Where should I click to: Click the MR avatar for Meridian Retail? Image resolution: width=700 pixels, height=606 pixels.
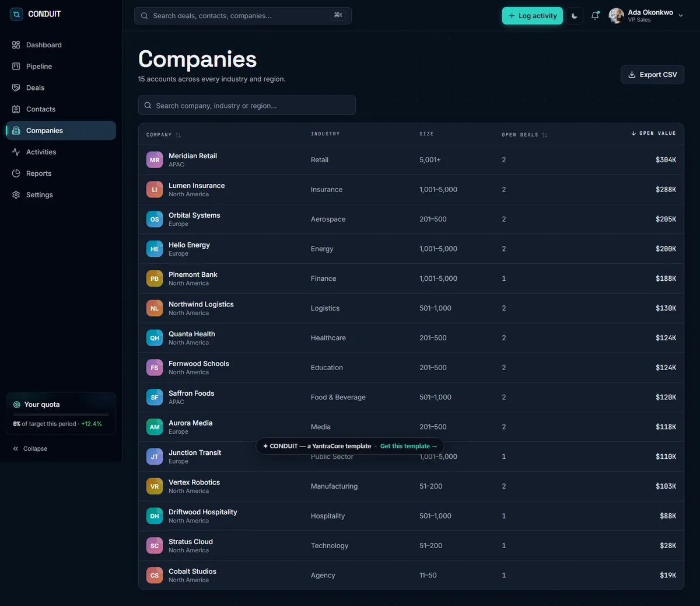coord(155,160)
